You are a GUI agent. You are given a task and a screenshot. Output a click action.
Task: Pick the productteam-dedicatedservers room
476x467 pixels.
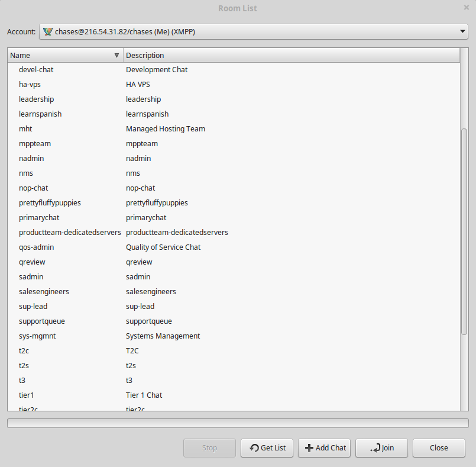tap(70, 232)
